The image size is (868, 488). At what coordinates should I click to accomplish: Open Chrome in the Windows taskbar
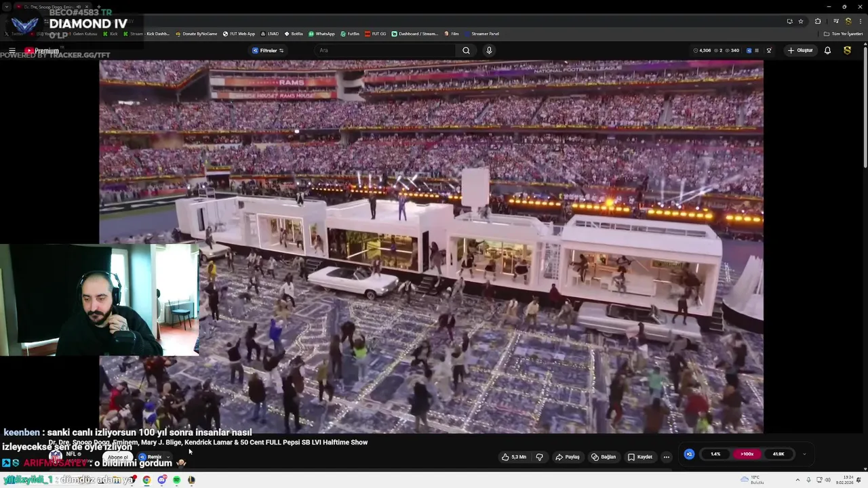pyautogui.click(x=146, y=480)
